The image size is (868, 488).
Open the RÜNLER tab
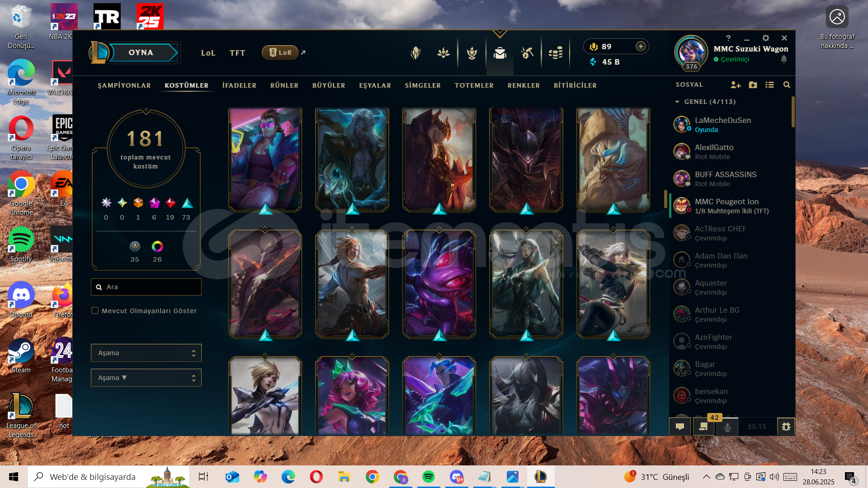point(284,85)
